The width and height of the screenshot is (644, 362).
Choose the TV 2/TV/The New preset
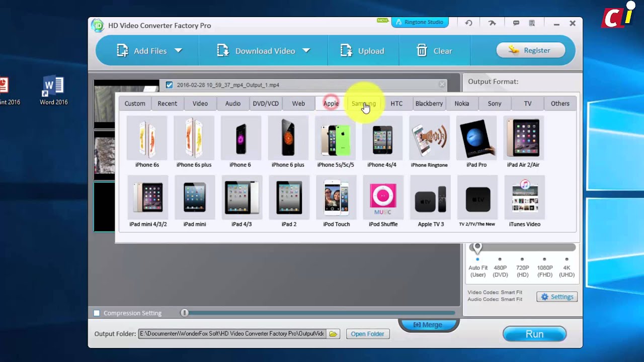[x=477, y=202]
